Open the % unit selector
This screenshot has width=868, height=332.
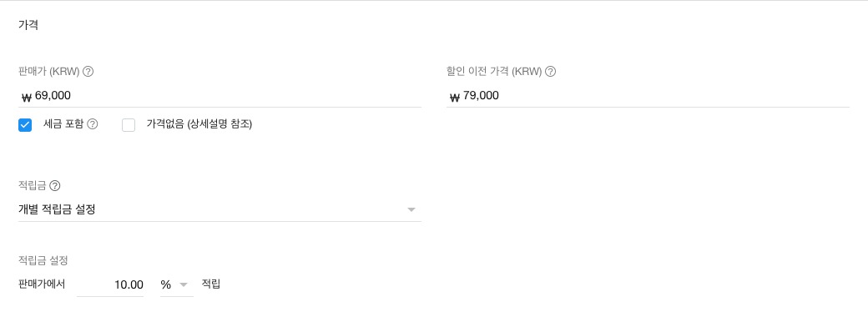tap(177, 285)
